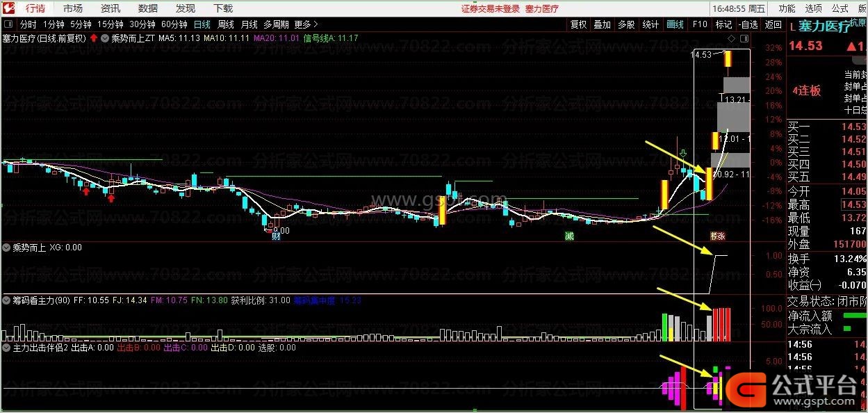Expand the 乘势而上ZT indicator dropdown

click(105, 38)
